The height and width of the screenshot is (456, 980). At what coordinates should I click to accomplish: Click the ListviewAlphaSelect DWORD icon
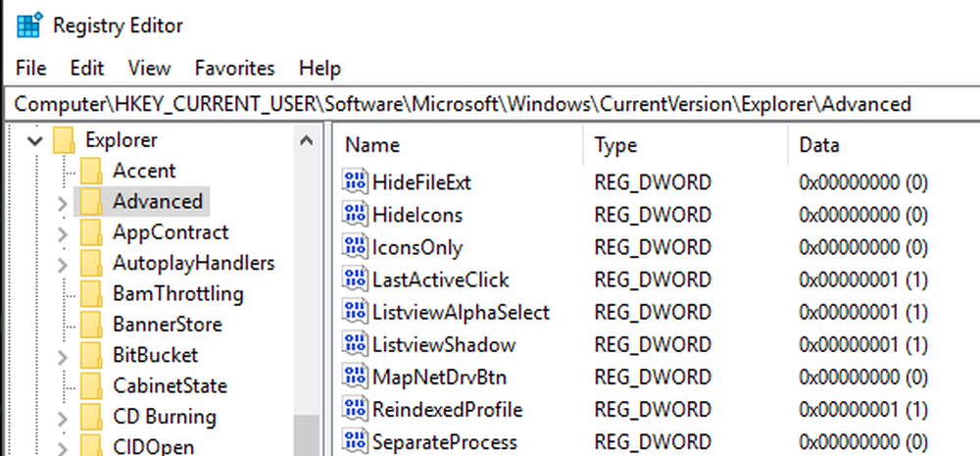[x=355, y=312]
